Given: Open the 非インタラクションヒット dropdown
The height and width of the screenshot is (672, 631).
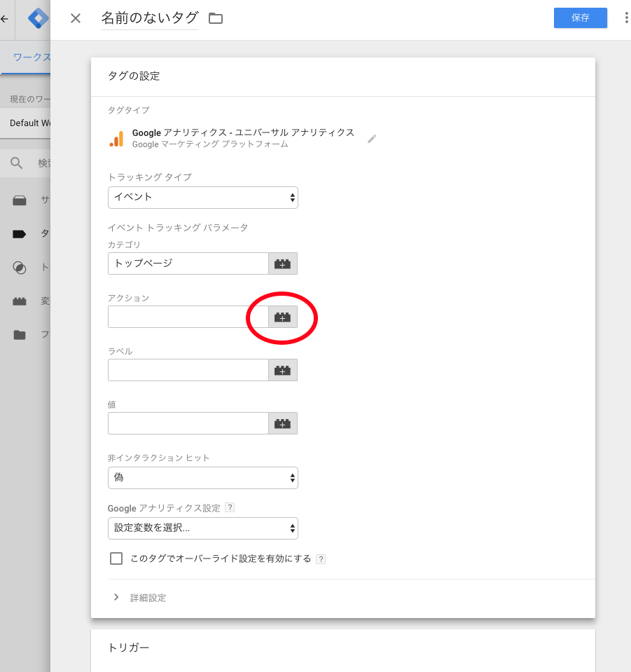Looking at the screenshot, I should 202,478.
